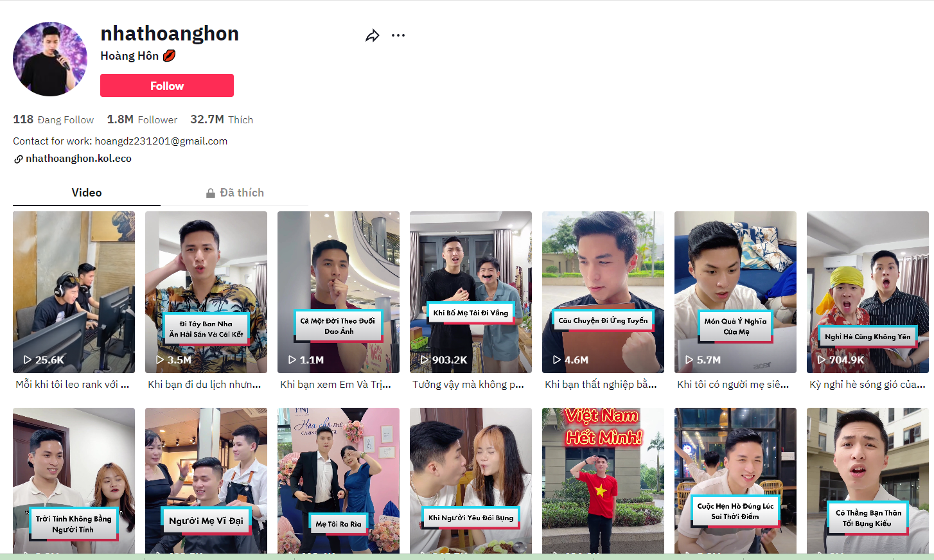Screen dimensions: 934x560
Task: Click the share arrow icon
Action: (x=373, y=36)
